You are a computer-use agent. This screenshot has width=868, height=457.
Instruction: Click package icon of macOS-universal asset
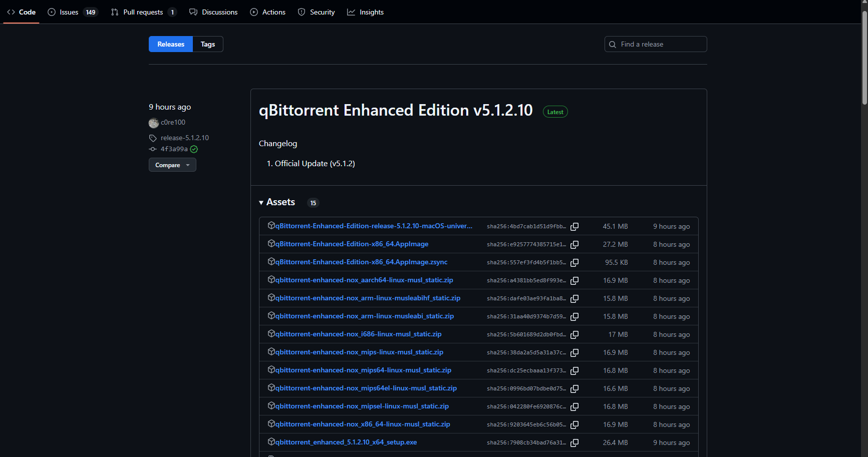271,226
